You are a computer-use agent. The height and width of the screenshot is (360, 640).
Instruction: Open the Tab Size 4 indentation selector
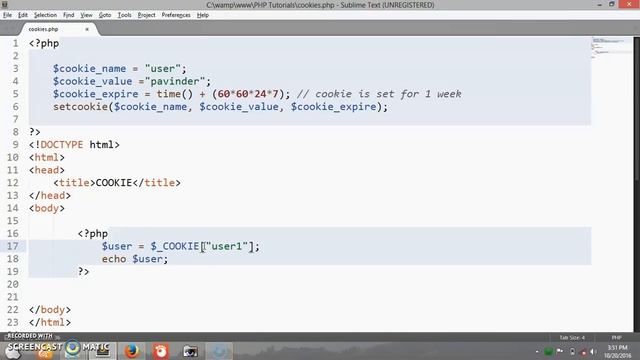click(x=572, y=338)
